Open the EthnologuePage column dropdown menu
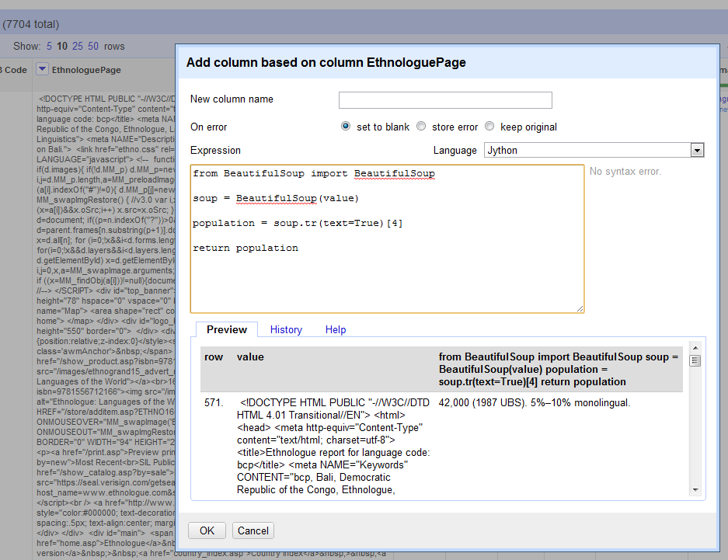728x560 pixels. click(x=41, y=69)
